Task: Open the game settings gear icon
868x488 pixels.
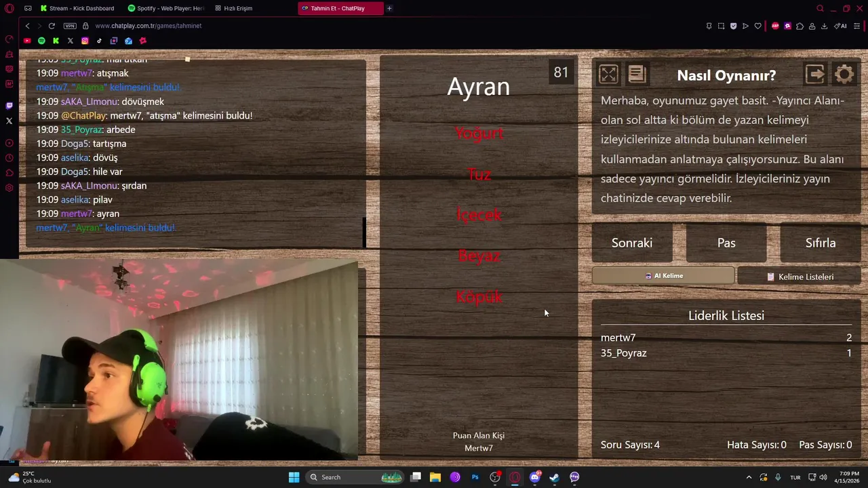Action: 844,74
